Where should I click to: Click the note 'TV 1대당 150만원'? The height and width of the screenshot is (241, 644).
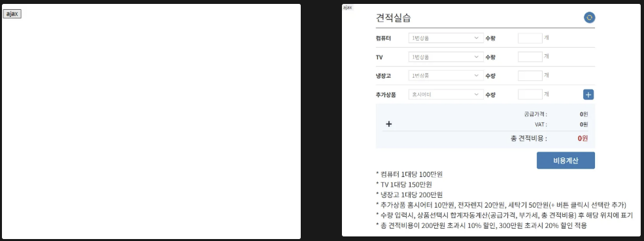pyautogui.click(x=404, y=185)
